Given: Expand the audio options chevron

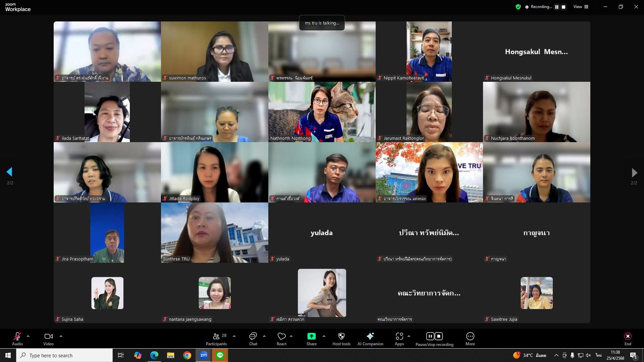Looking at the screenshot, I should pos(28,336).
